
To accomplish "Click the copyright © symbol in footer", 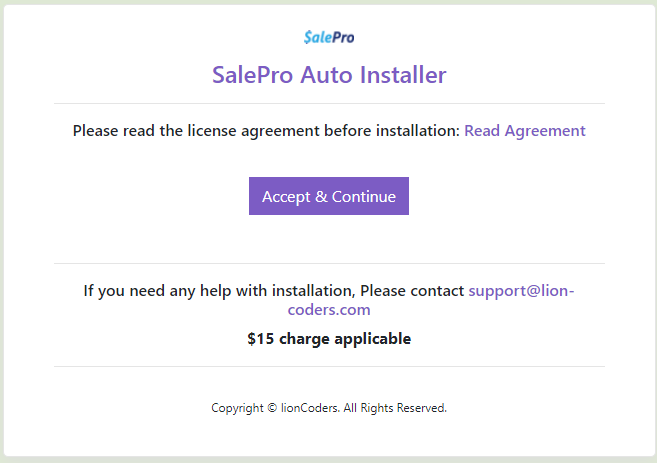I will pos(272,407).
